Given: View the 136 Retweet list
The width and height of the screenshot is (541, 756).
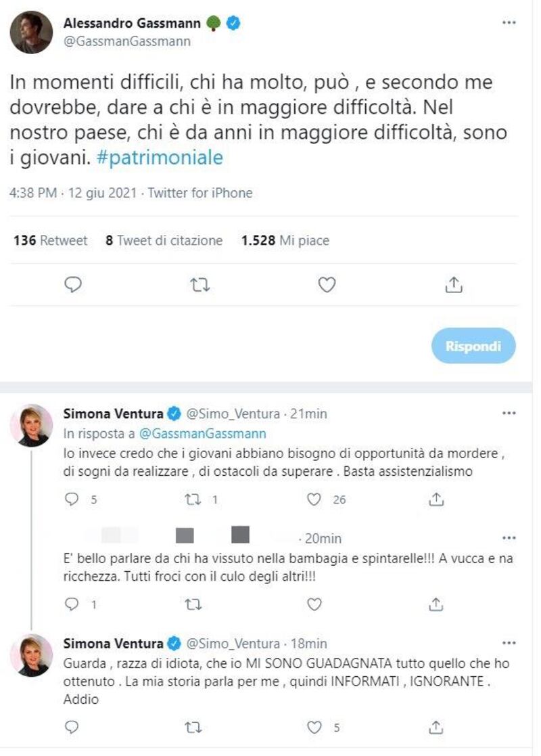Looking at the screenshot, I should [51, 240].
